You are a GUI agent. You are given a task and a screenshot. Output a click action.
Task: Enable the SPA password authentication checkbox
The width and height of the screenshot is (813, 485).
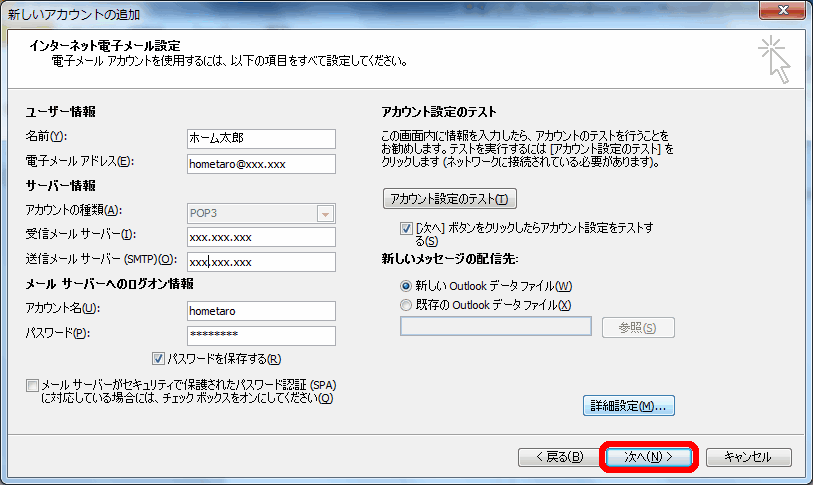click(x=32, y=385)
